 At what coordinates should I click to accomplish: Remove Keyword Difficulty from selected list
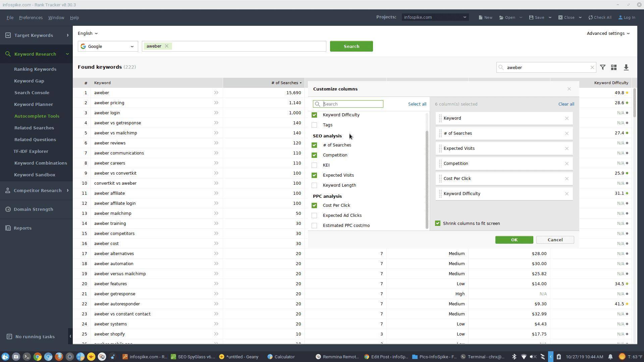[567, 194]
